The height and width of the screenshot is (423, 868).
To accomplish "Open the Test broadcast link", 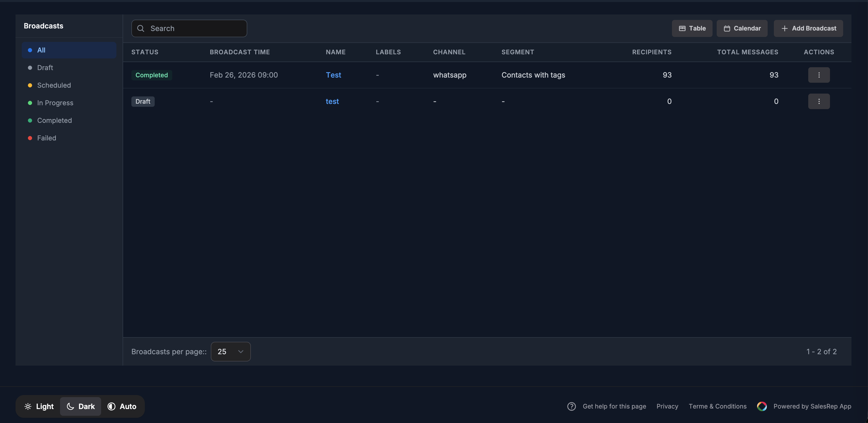I will point(333,75).
